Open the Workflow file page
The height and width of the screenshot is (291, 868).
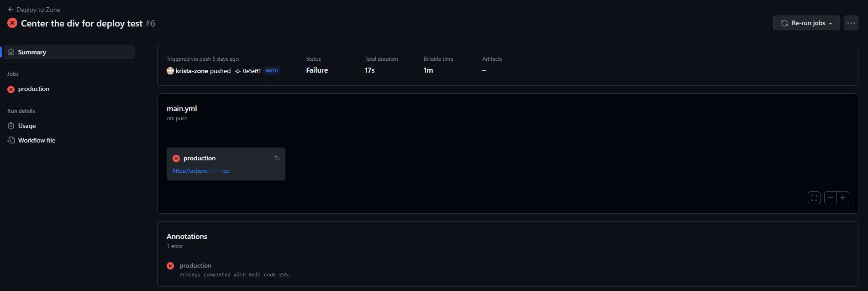click(x=37, y=140)
